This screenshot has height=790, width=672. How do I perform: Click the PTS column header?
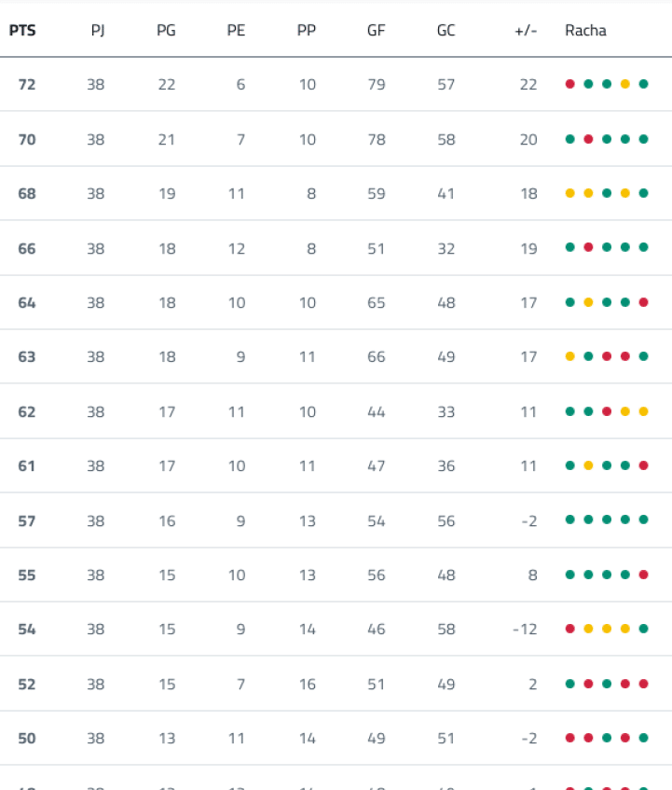pos(22,31)
